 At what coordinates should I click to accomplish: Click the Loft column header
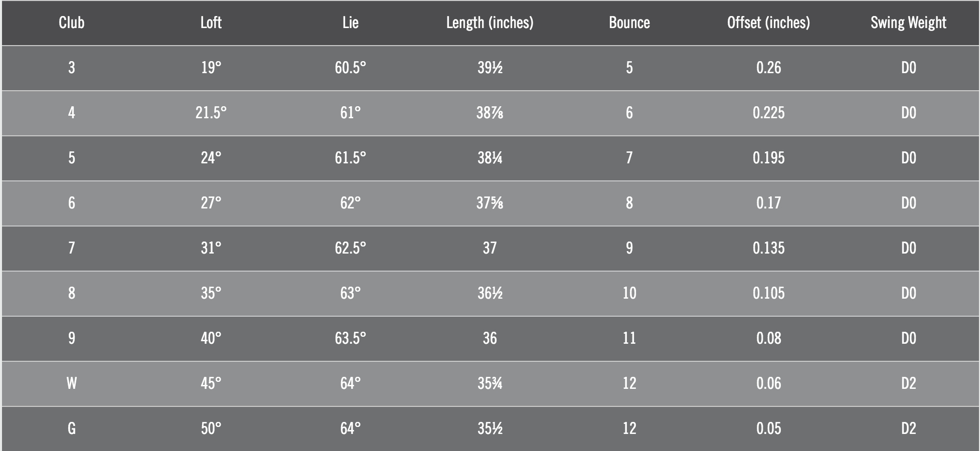click(x=211, y=23)
